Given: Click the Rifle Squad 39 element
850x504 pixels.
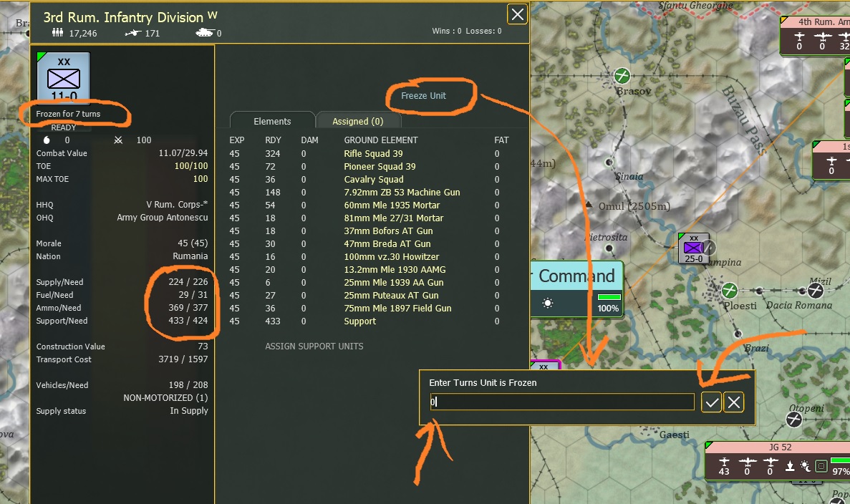Looking at the screenshot, I should point(374,154).
